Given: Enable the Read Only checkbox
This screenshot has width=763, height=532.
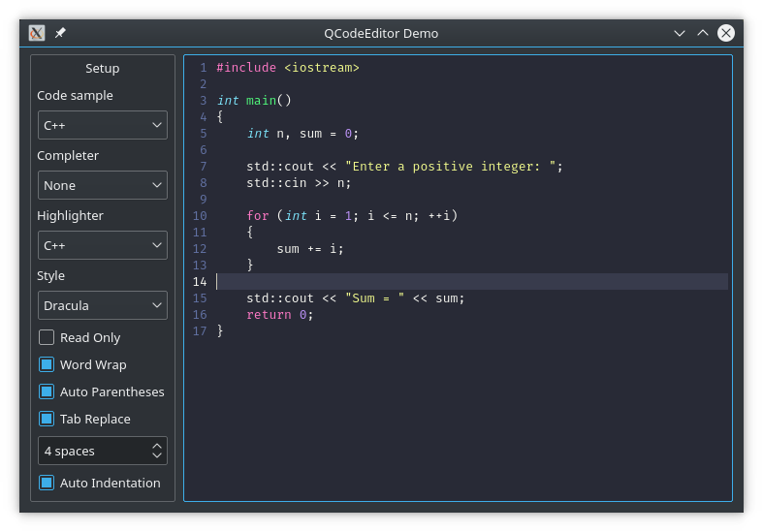Looking at the screenshot, I should [x=47, y=337].
